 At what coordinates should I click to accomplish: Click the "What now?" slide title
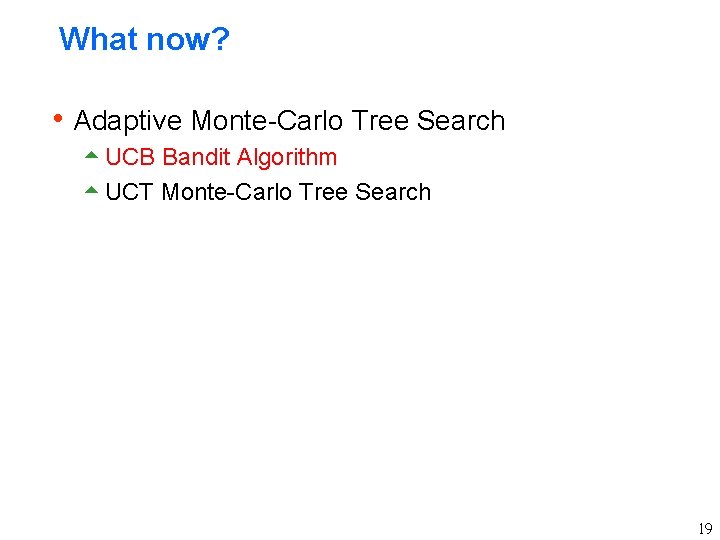point(144,40)
